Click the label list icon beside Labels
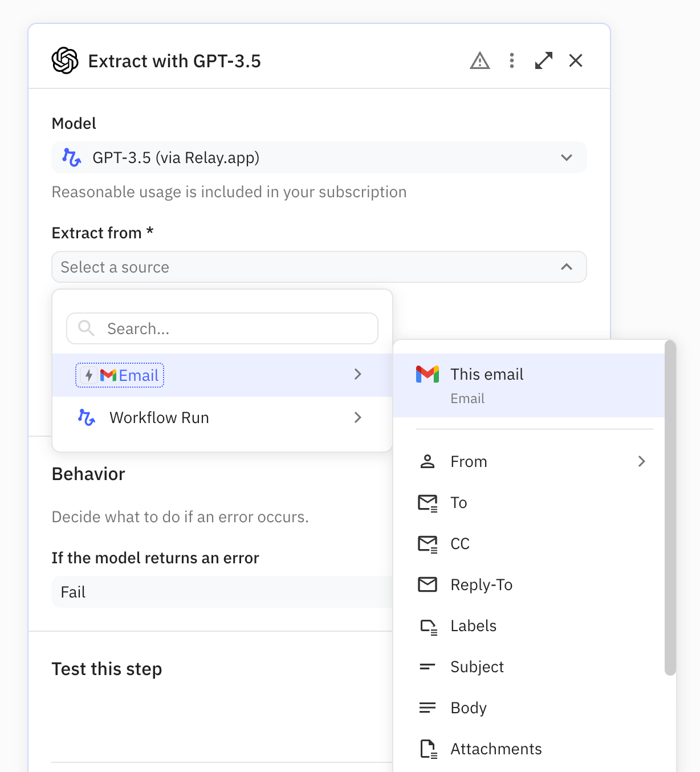This screenshot has height=772, width=700. pos(429,627)
